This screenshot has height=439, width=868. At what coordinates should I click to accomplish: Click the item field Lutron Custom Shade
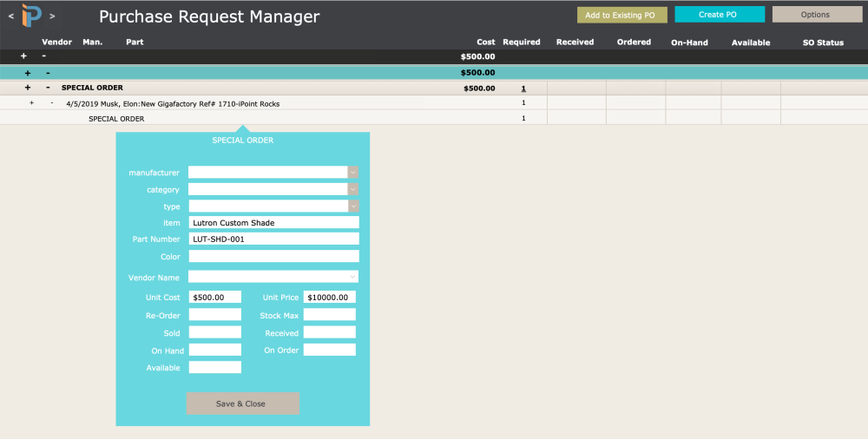(274, 223)
